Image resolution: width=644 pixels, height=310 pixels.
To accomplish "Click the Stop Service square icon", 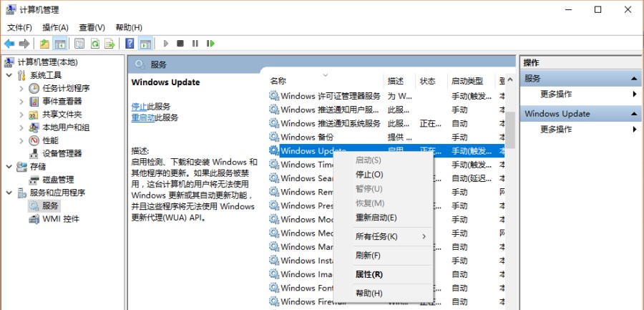I will click(x=180, y=43).
